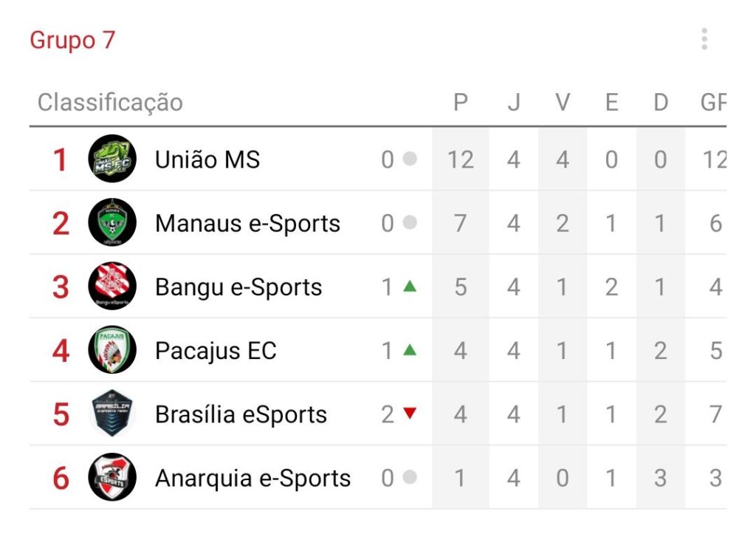Click the green up arrow beside Pacajus
The height and width of the screenshot is (534, 756).
tap(410, 350)
